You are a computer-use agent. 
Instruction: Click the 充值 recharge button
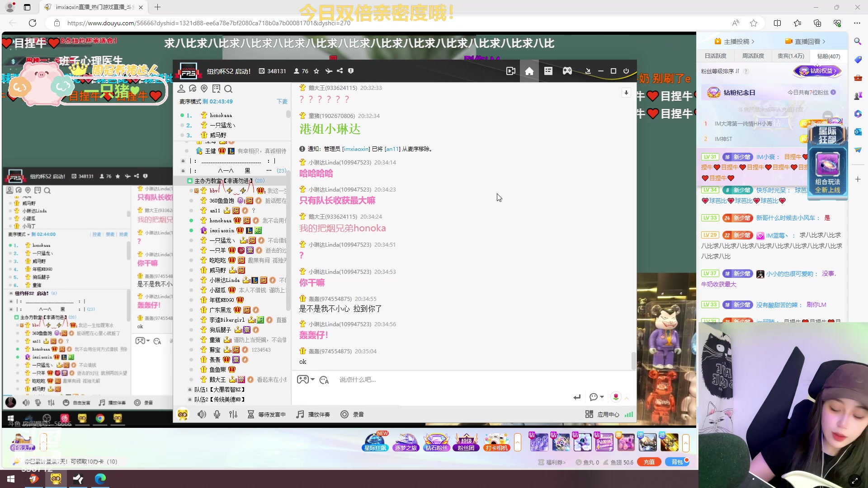coord(649,462)
